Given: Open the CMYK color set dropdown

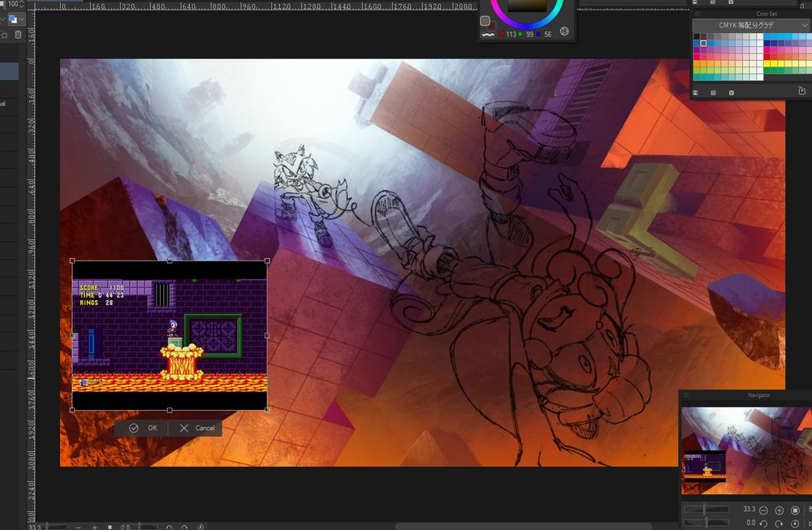Looking at the screenshot, I should pos(750,25).
